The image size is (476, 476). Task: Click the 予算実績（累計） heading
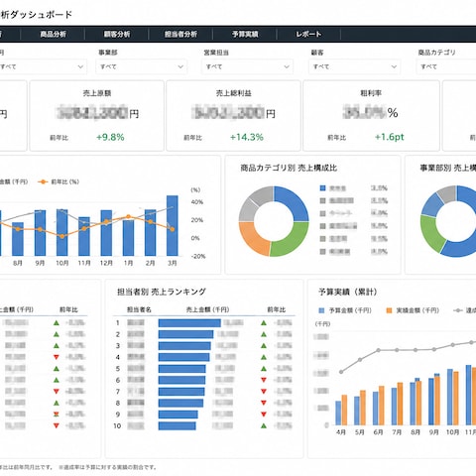(x=348, y=292)
